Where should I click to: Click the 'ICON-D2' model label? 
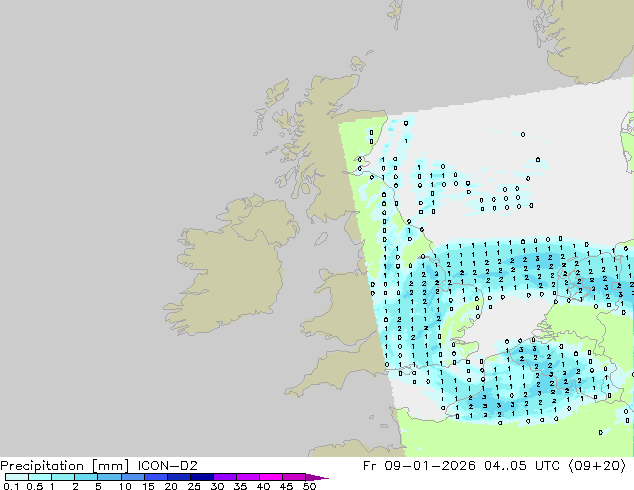click(167, 466)
